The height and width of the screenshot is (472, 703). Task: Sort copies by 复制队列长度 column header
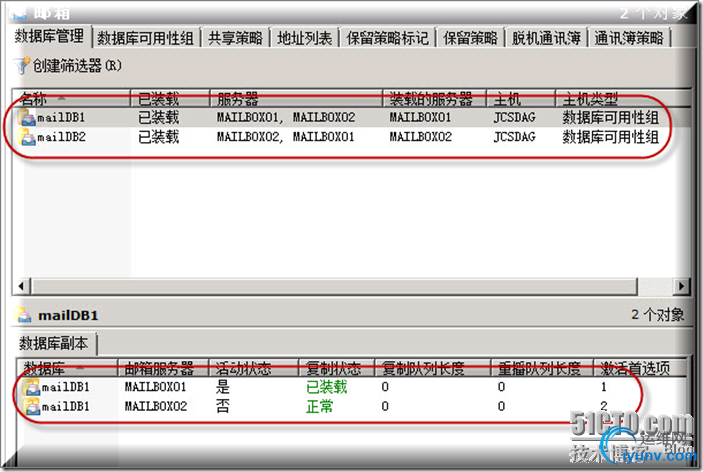[x=433, y=368]
